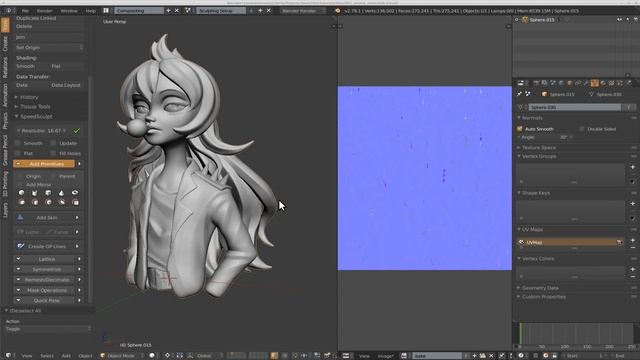
Task: Open the Help menu
Action: coord(91,11)
